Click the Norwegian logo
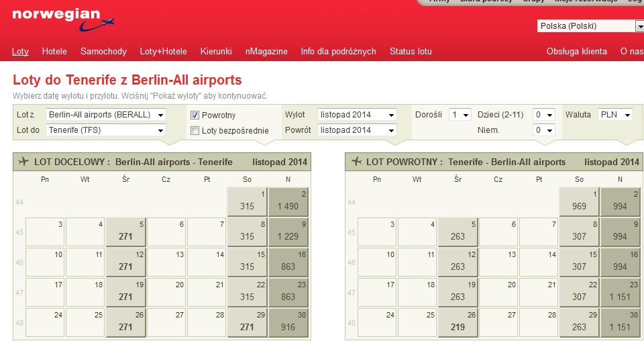Screen dimensions: 644x343 (63, 19)
